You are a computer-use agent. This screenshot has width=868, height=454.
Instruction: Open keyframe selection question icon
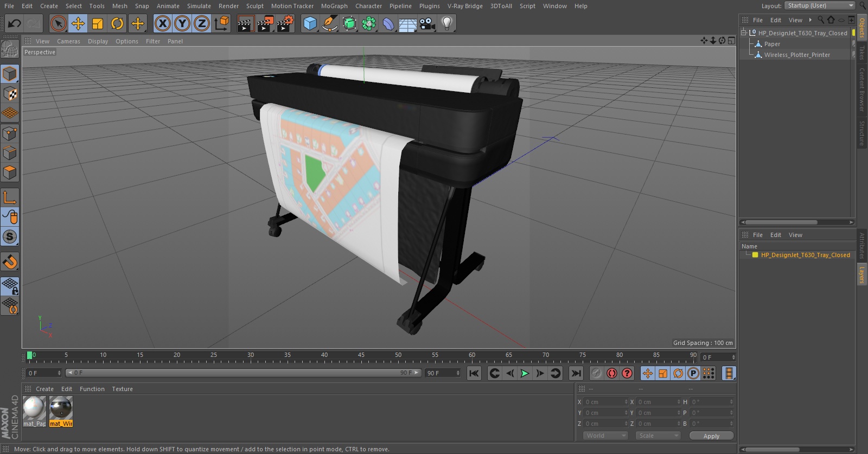pos(627,373)
